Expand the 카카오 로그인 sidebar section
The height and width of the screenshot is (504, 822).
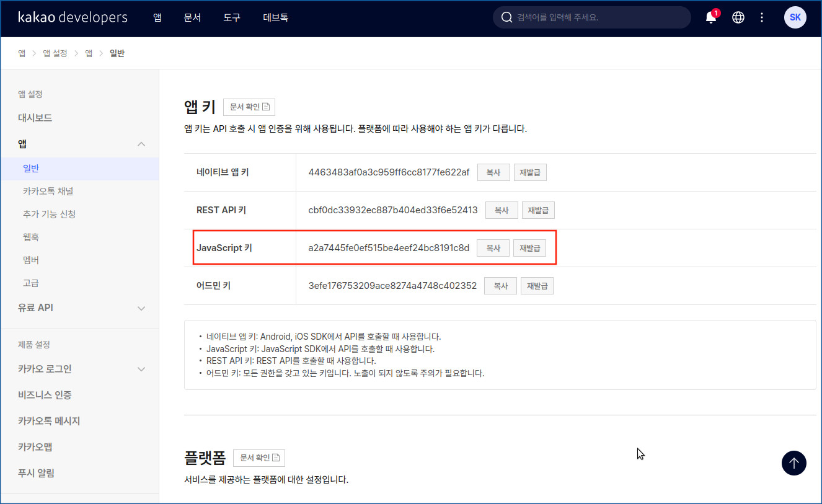(x=141, y=369)
